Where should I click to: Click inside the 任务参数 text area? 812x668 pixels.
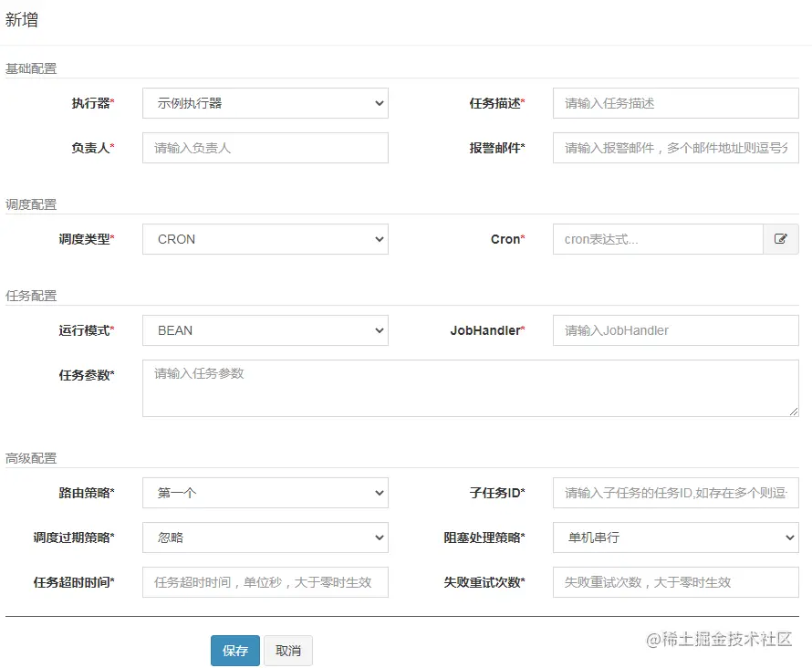click(471, 389)
